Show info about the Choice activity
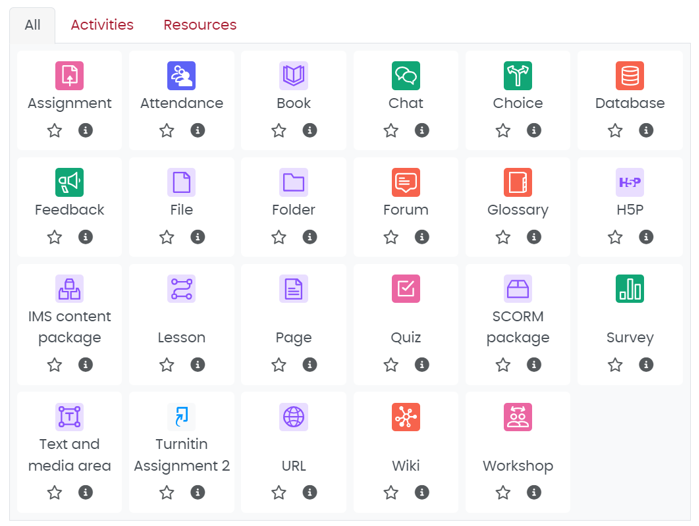The image size is (699, 526). [x=534, y=130]
